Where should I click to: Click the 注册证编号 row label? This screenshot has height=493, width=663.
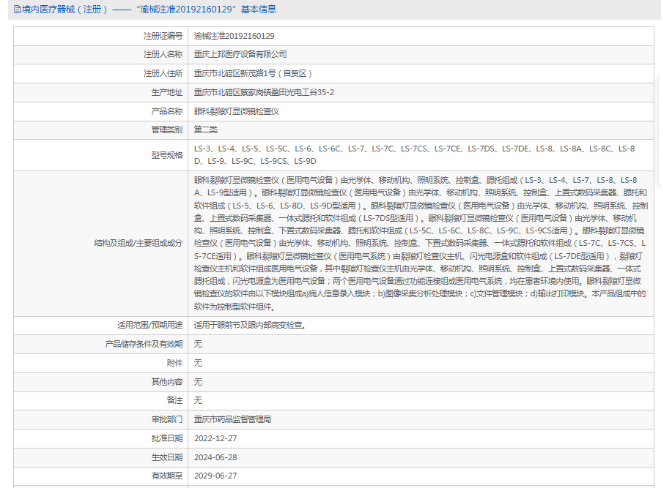coord(164,35)
